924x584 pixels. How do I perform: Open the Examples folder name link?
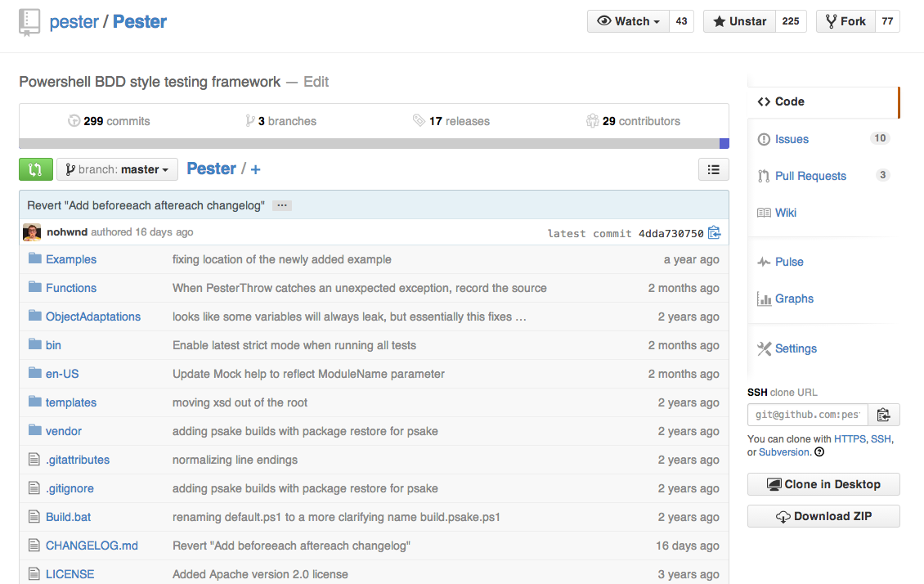[x=71, y=259]
